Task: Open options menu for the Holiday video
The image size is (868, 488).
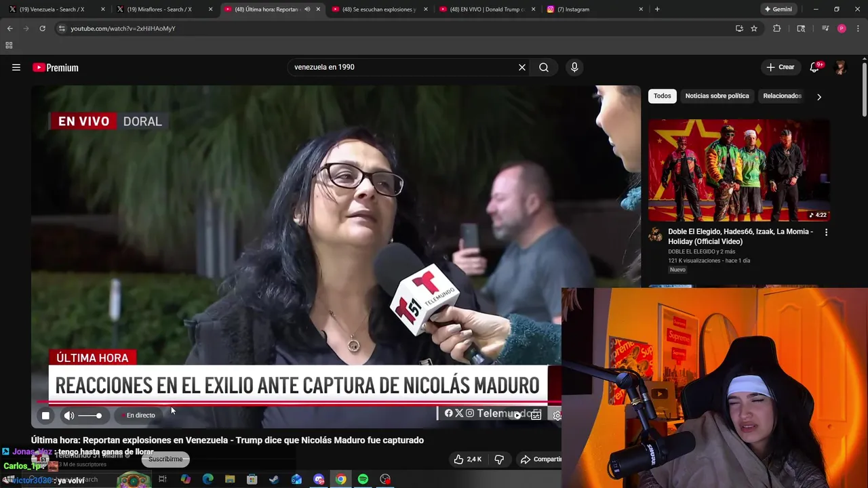Action: click(826, 232)
